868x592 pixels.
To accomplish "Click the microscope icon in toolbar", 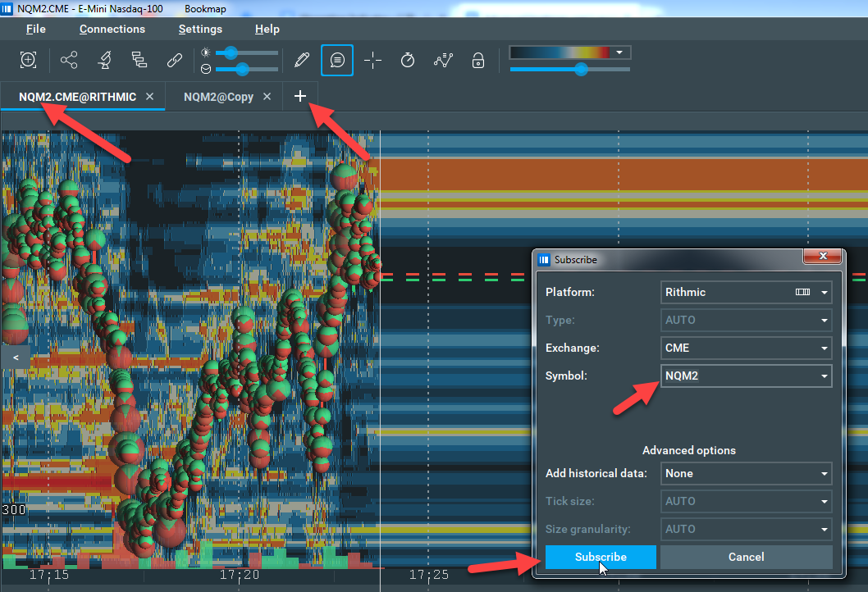I will pos(105,60).
